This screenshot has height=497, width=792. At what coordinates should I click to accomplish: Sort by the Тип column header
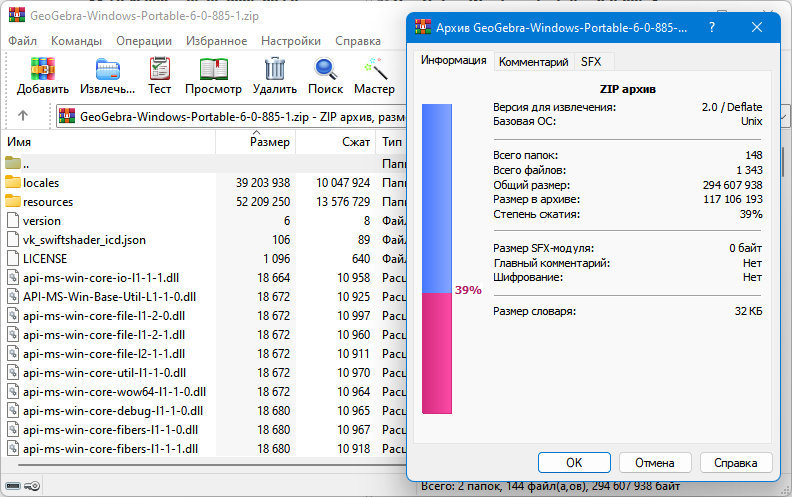391,142
